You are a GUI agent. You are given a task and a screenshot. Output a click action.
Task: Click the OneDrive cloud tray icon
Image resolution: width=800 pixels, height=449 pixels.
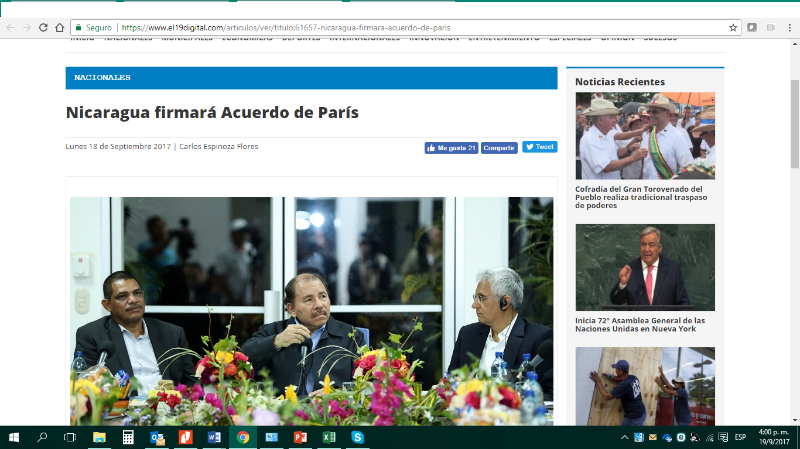pyautogui.click(x=667, y=437)
